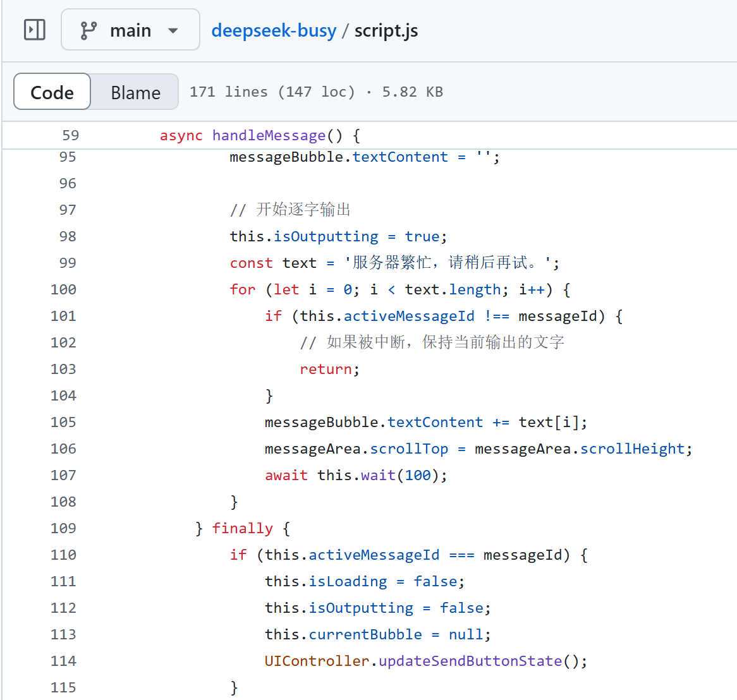Open the main branch dropdown
This screenshot has height=700, width=737.
pyautogui.click(x=130, y=30)
